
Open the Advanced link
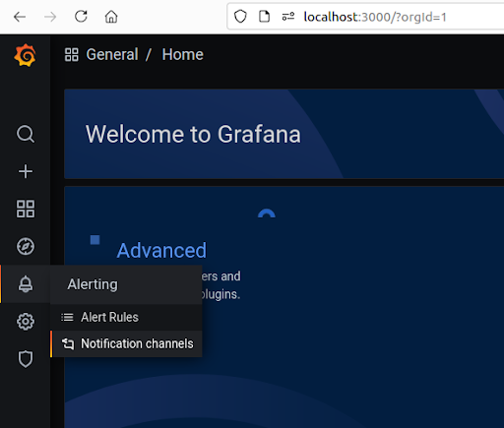tap(161, 250)
